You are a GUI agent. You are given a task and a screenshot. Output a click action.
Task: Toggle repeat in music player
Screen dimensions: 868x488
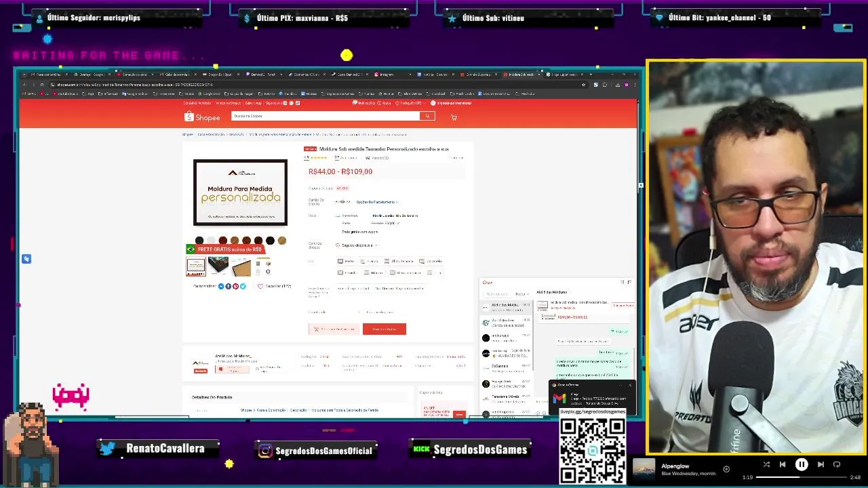click(837, 464)
